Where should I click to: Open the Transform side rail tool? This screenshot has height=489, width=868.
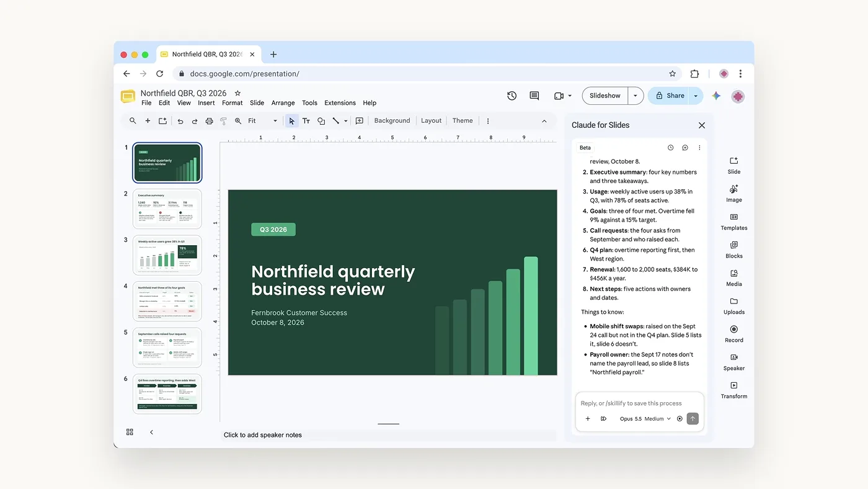pos(734,390)
